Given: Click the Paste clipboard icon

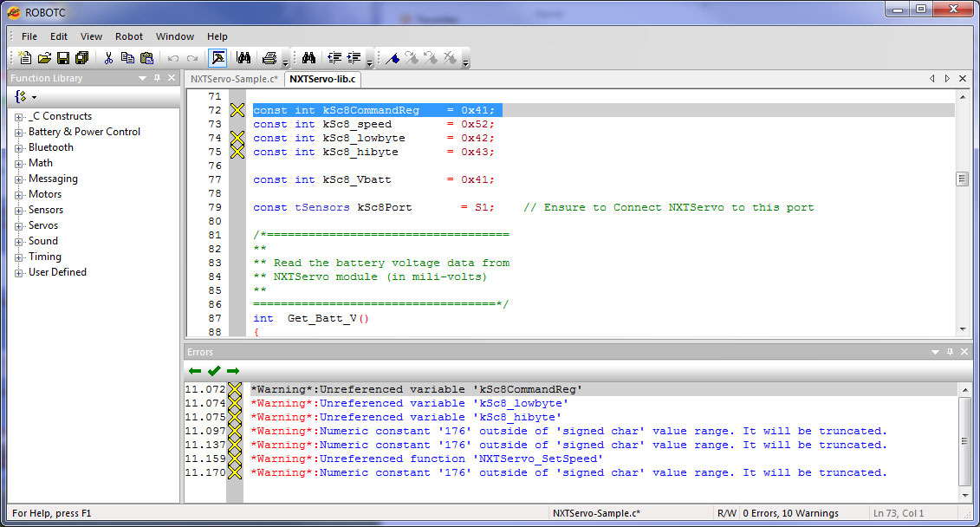Looking at the screenshot, I should click(x=146, y=58).
